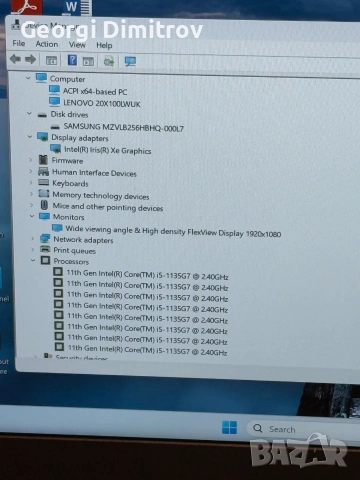360x480 pixels.
Task: Collapse the Monitors category
Action: point(32,216)
